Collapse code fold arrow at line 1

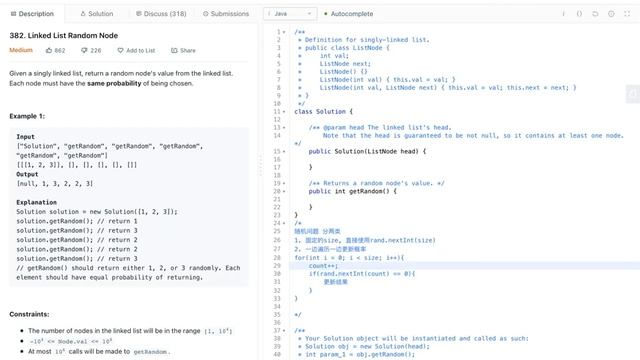(284, 32)
